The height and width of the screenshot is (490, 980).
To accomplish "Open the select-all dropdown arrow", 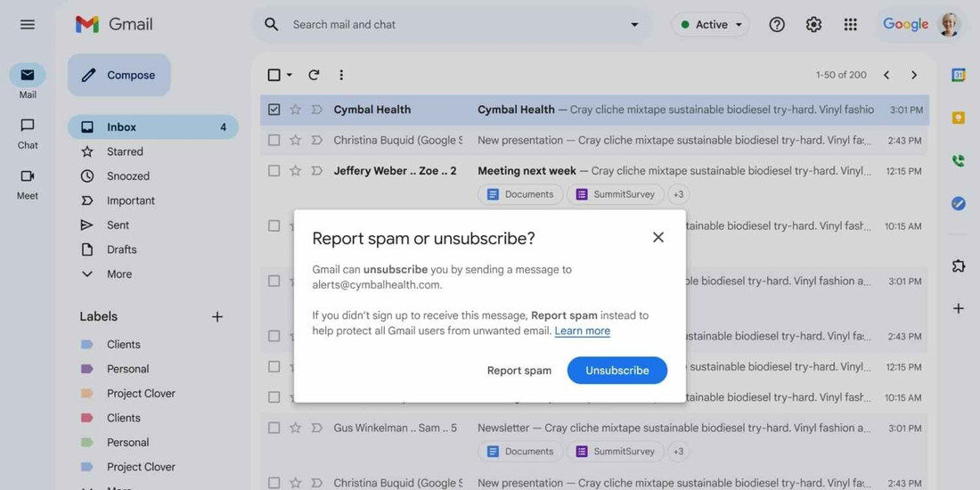I will tap(289, 75).
